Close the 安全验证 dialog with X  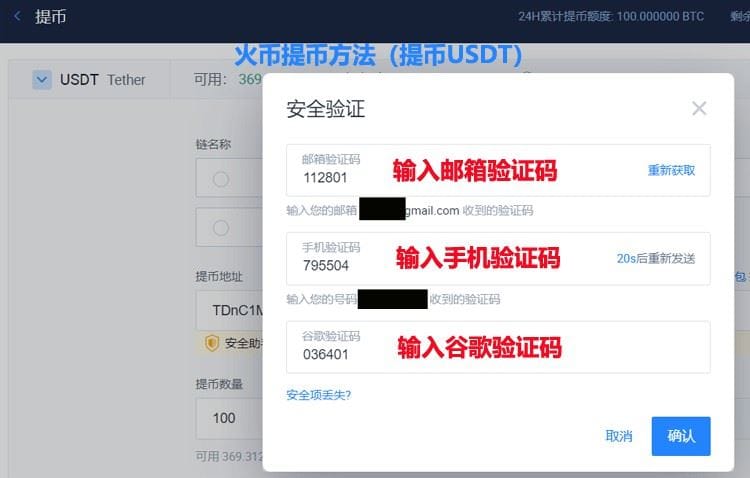click(699, 109)
